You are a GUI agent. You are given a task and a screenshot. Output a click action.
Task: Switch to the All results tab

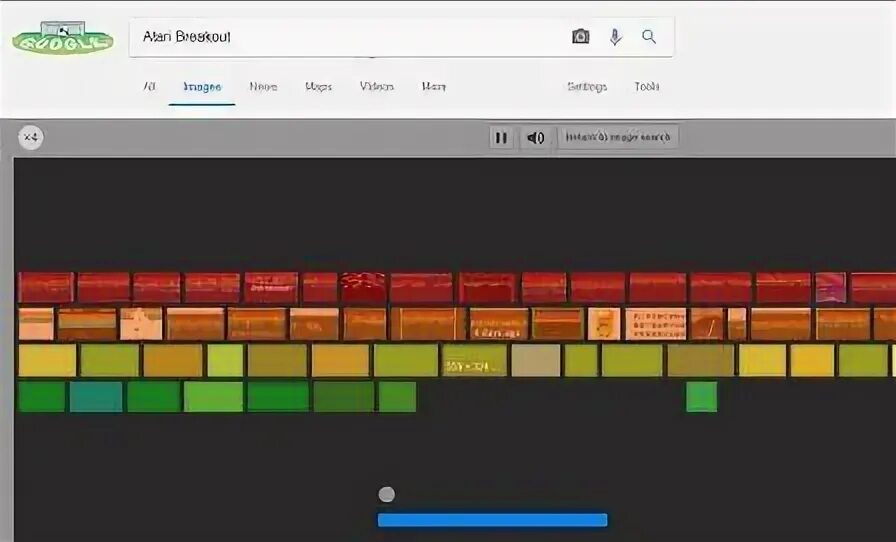tap(149, 86)
